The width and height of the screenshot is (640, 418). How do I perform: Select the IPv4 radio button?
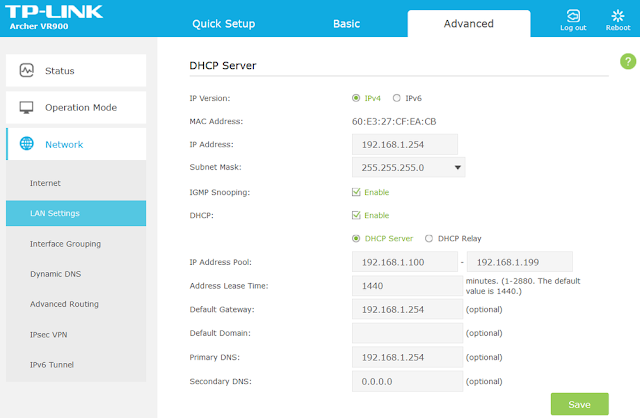(x=356, y=98)
